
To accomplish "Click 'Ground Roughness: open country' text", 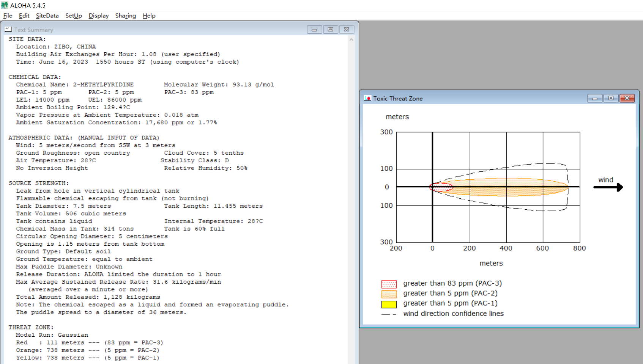I will click(73, 153).
